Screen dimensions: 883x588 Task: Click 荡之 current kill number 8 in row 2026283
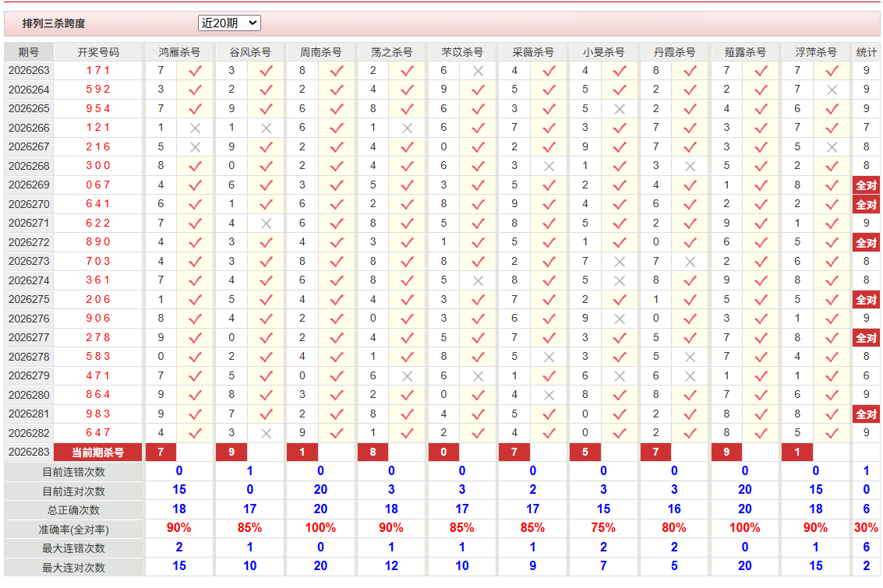[373, 452]
